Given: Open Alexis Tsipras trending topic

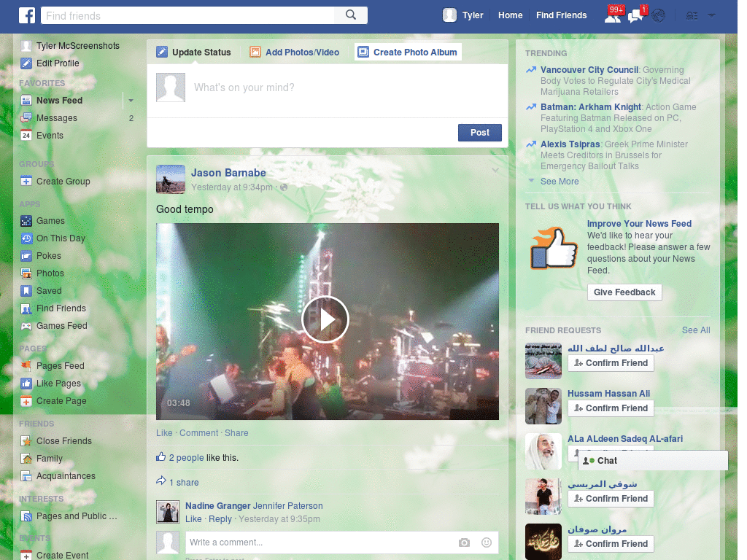Looking at the screenshot, I should [570, 144].
